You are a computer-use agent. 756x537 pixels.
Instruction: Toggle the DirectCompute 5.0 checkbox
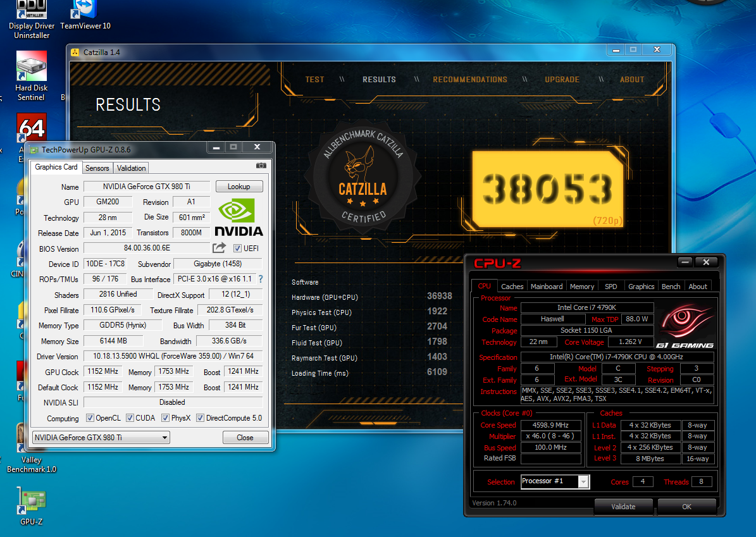(x=200, y=418)
